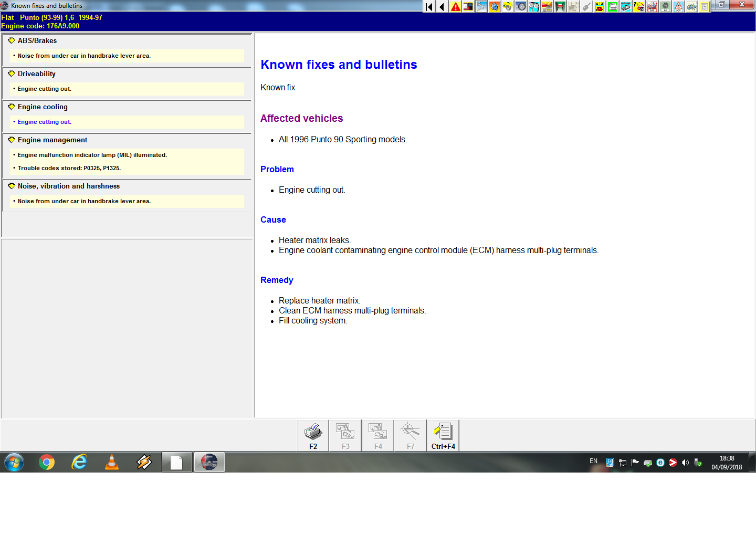Image resolution: width=756 pixels, height=545 pixels.
Task: Collapse the Engine management category arrow
Action: pos(12,140)
